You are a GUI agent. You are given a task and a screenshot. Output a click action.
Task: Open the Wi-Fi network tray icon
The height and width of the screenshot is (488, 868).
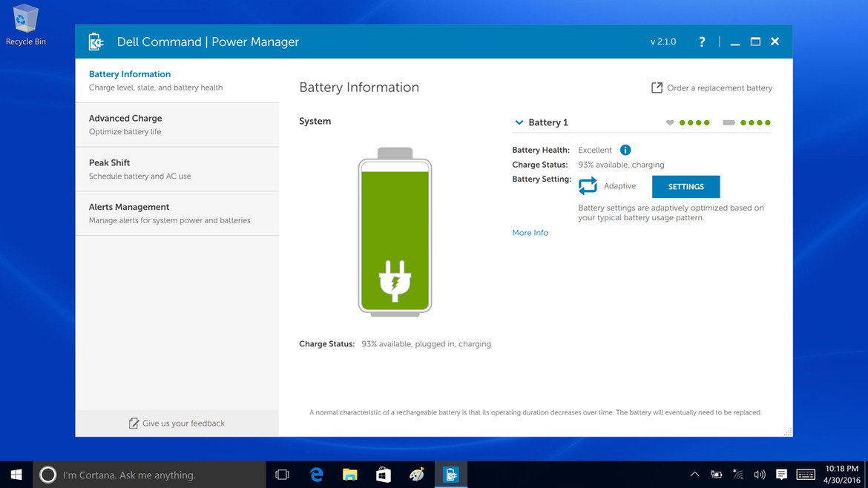(738, 474)
